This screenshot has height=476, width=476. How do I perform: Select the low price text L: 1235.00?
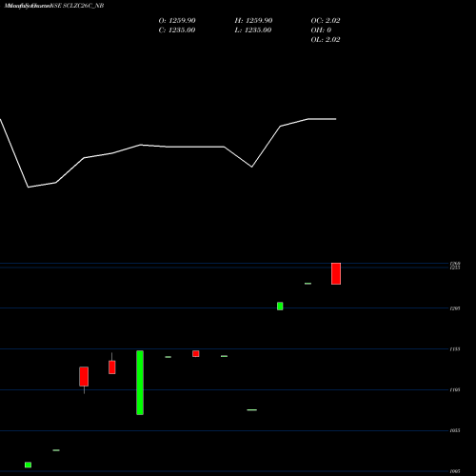[x=253, y=30]
